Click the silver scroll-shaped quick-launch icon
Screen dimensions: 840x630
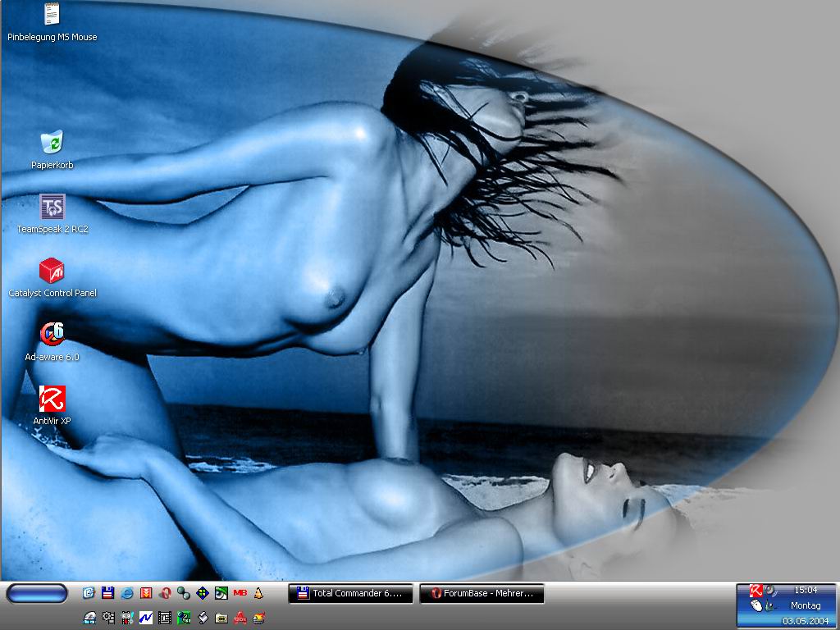point(203,618)
